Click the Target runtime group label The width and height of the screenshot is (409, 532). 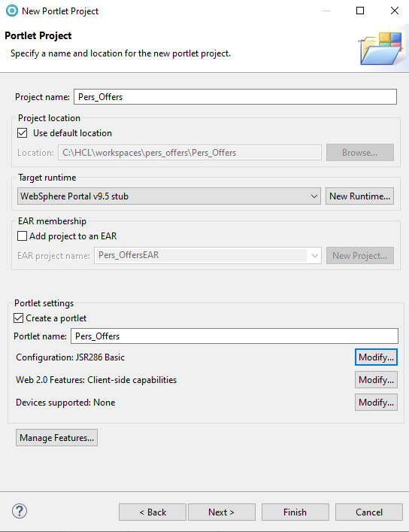click(x=47, y=178)
